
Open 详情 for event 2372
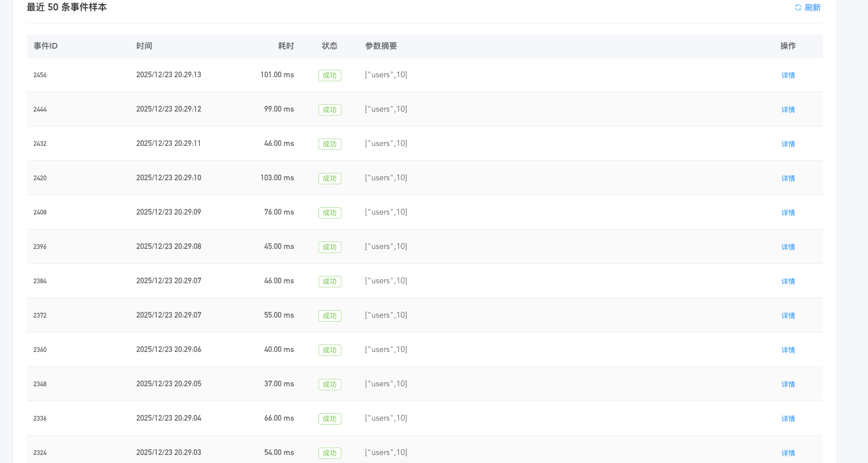tap(788, 315)
